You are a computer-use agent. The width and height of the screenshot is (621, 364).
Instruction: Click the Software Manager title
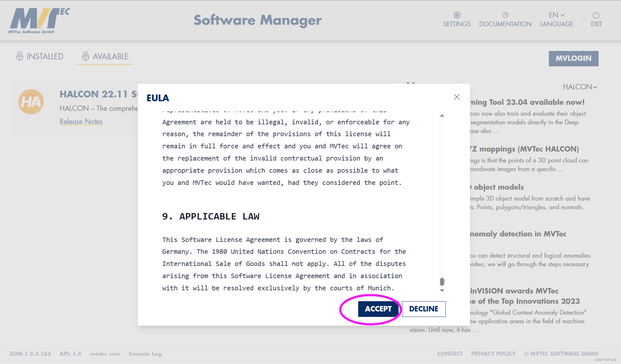[258, 20]
